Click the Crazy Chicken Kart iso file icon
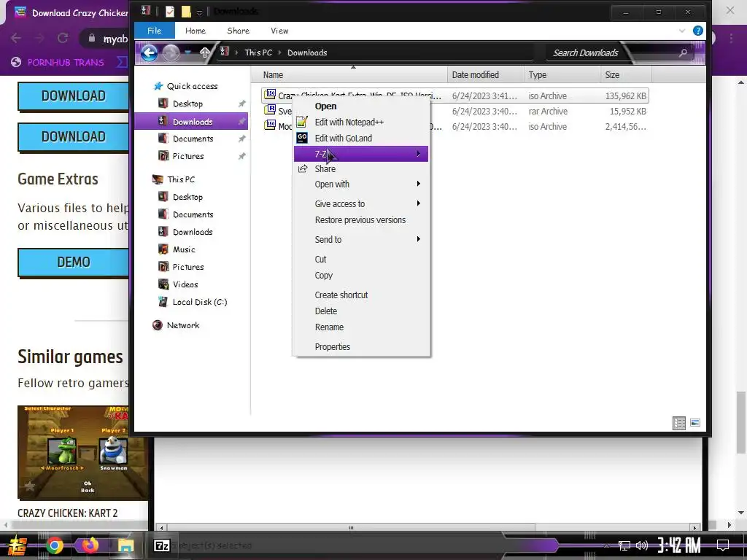 271,94
